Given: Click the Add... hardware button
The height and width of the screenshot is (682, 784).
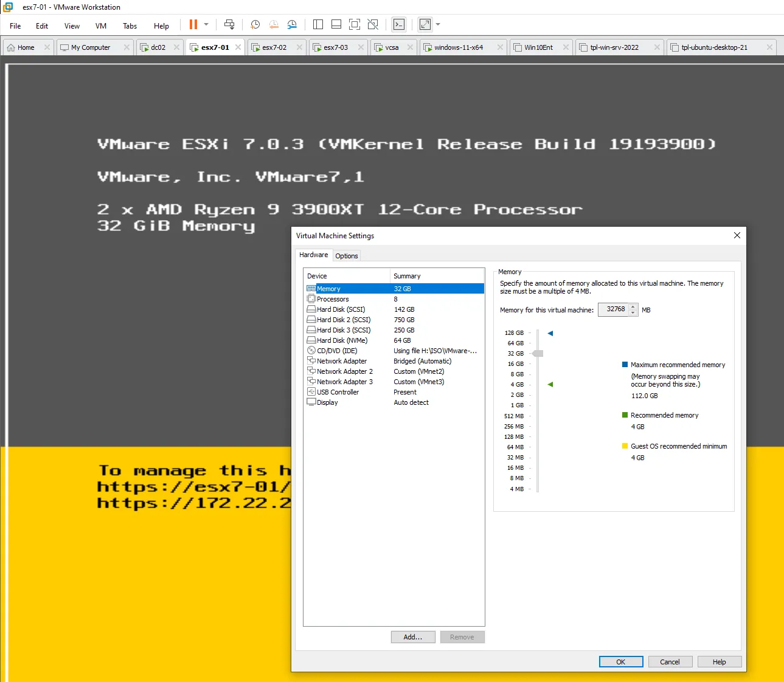Looking at the screenshot, I should coord(413,637).
